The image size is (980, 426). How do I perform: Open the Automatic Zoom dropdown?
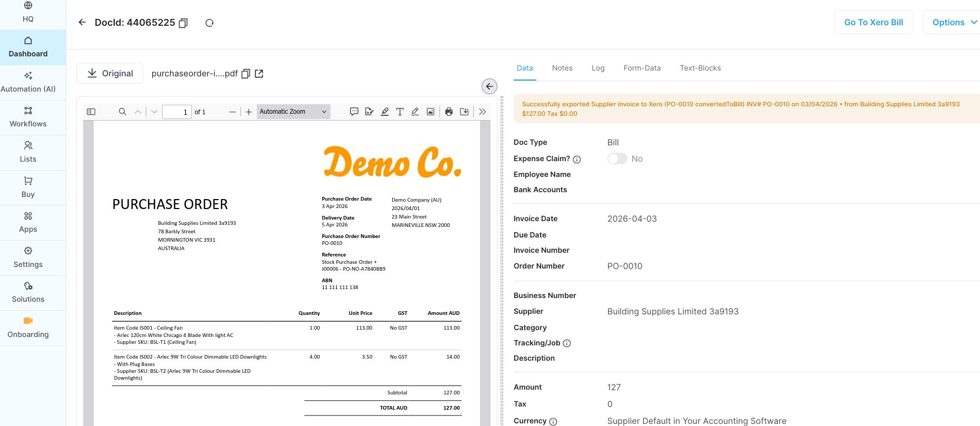click(293, 112)
